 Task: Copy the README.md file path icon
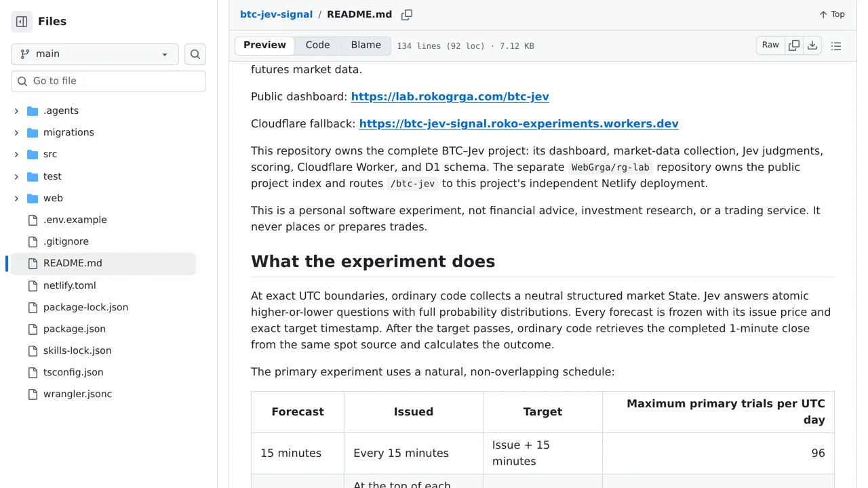407,15
